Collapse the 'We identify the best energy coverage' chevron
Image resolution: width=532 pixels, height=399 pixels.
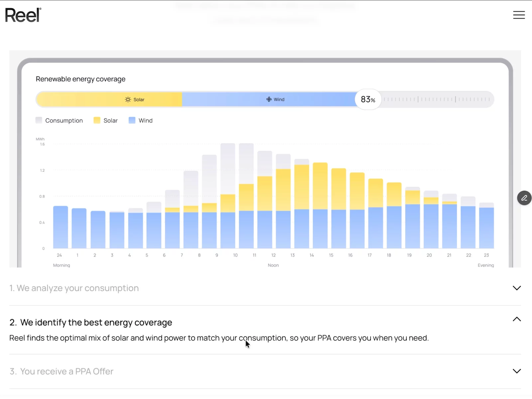click(517, 319)
